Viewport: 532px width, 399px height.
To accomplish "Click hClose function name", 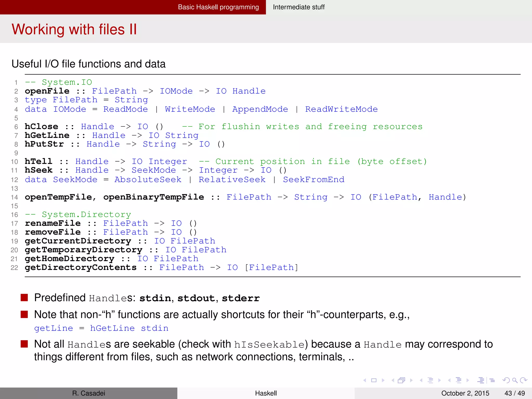I will tap(42, 127).
